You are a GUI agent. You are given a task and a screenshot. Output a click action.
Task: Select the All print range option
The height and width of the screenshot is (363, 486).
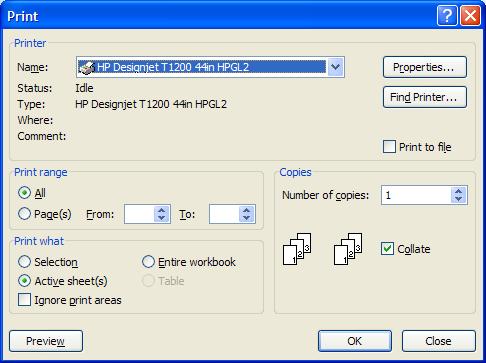pyautogui.click(x=24, y=193)
